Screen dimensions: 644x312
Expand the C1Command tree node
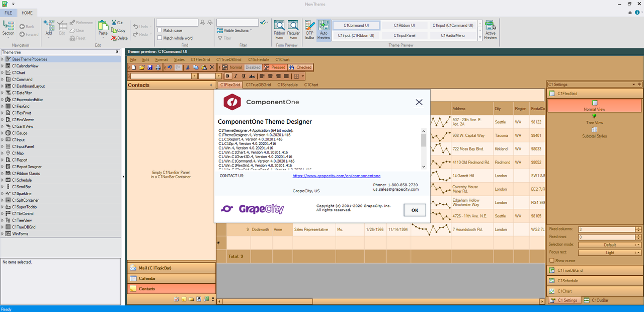tap(3, 80)
